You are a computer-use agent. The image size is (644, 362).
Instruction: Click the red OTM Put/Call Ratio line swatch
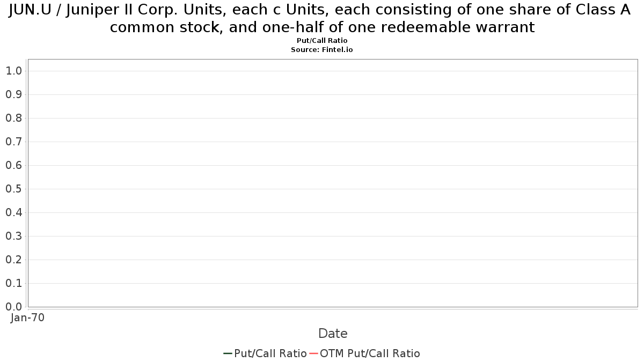point(313,353)
